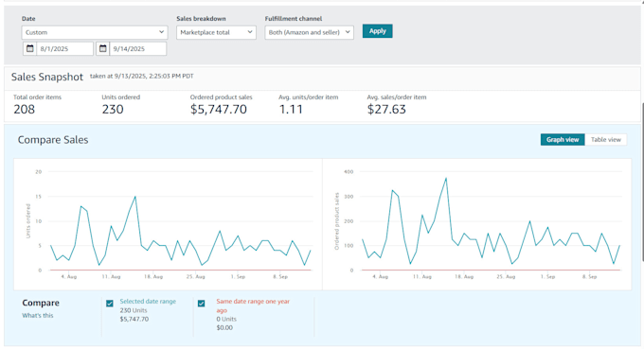
Task: Click the Avg. units/order item value 1.11
Action: click(x=291, y=110)
